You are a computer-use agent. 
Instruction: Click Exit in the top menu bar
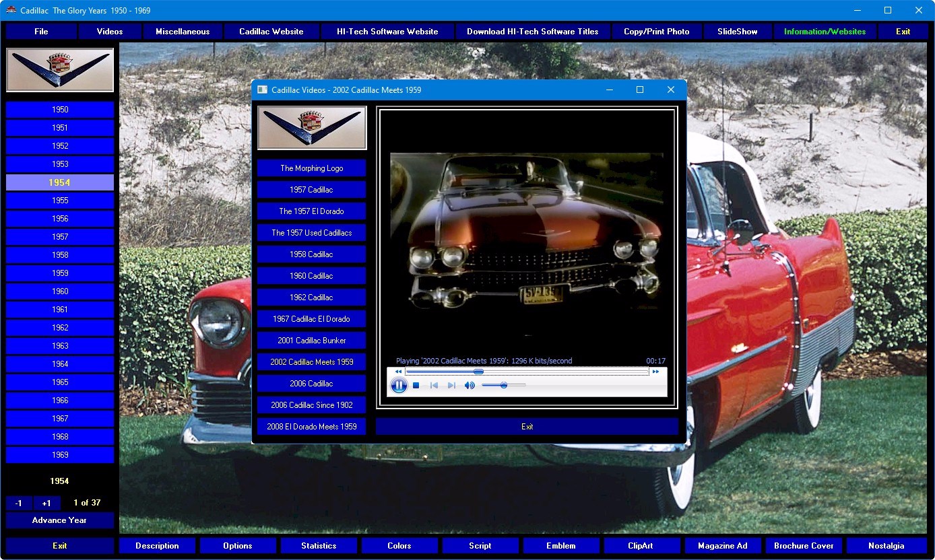(x=903, y=32)
